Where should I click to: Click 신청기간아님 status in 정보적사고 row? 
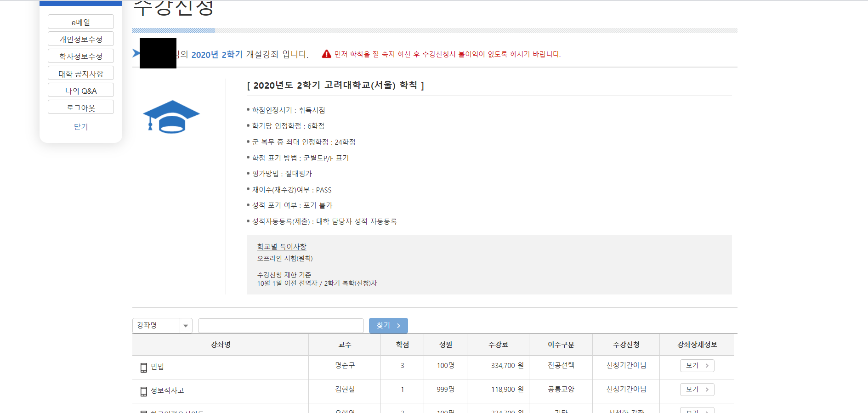coord(626,389)
